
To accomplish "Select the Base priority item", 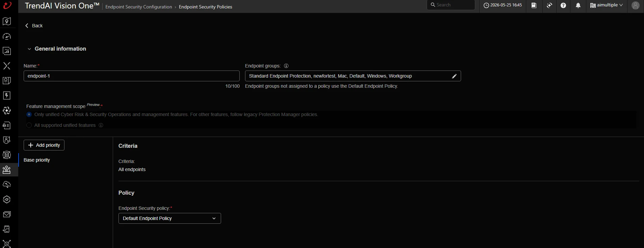I will point(37,160).
